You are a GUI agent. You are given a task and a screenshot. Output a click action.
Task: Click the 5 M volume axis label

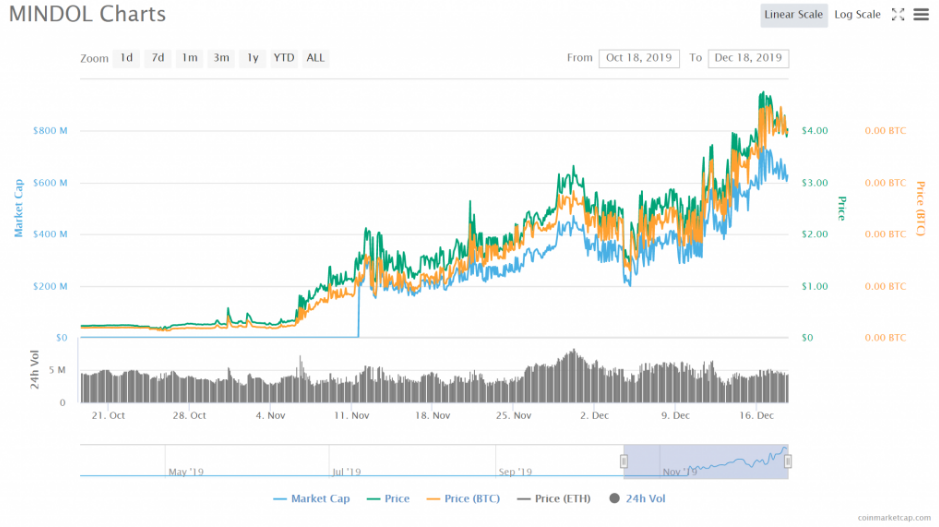[57, 370]
